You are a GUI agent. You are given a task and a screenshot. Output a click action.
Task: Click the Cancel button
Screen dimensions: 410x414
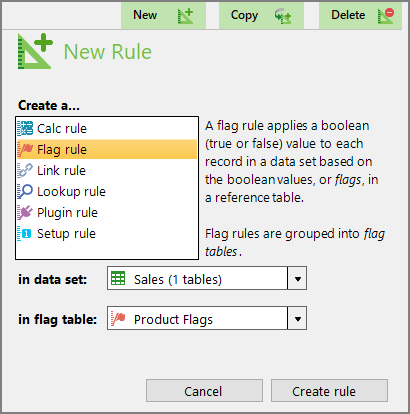tap(204, 391)
